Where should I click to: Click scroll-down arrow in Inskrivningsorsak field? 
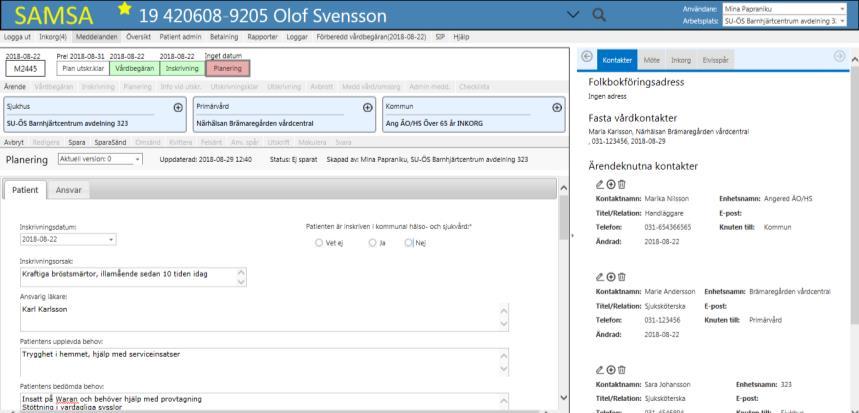tap(241, 282)
